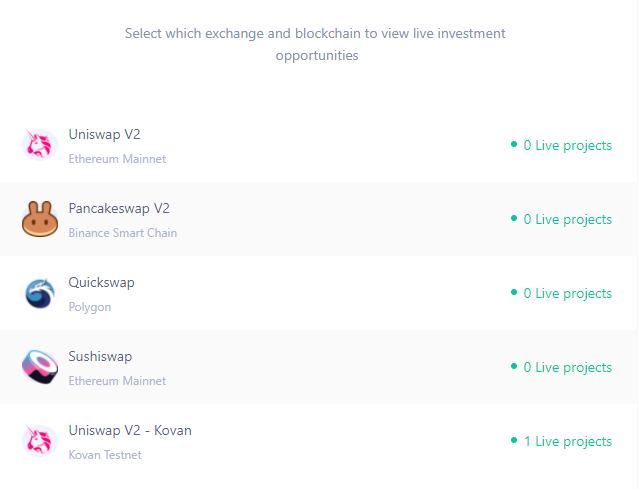This screenshot has width=638, height=490.
Task: Click the Polygon blockchain label
Action: click(90, 307)
